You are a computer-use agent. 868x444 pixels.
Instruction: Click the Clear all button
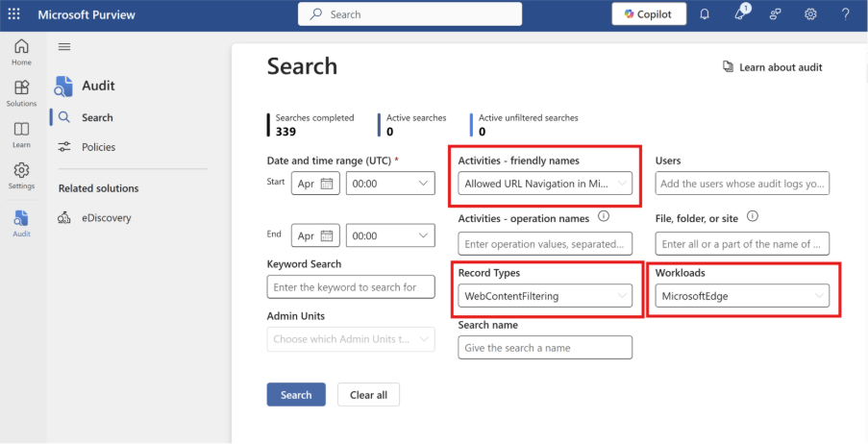pos(369,395)
